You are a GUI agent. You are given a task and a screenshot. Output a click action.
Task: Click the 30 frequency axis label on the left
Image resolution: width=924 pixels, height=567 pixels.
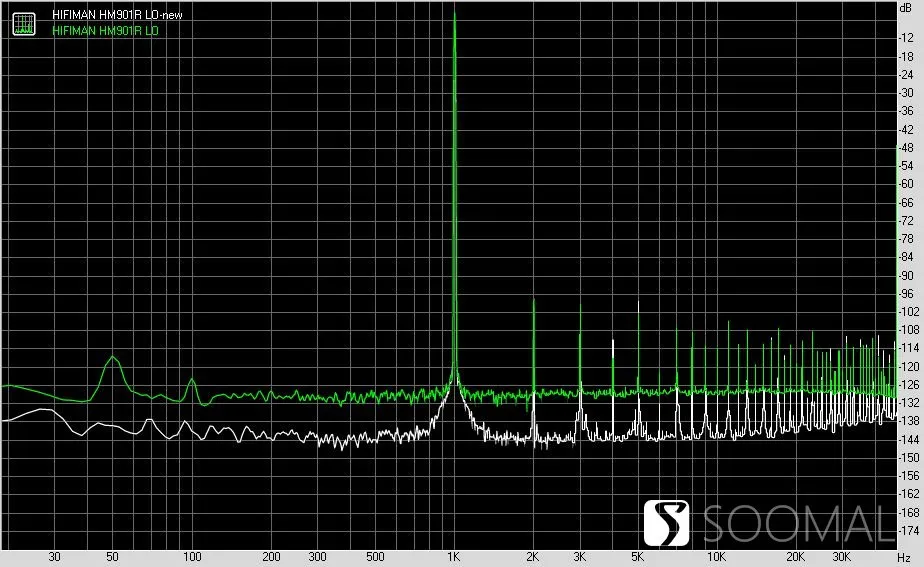tap(54, 557)
